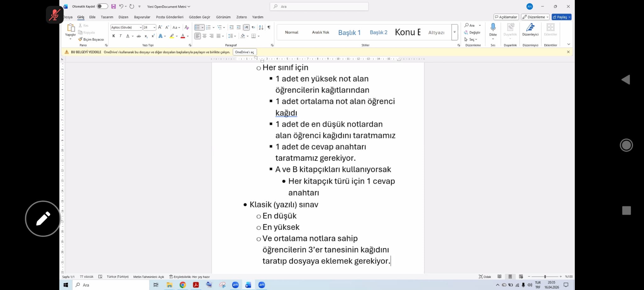Click the OneDrive'ı aç button

point(244,52)
